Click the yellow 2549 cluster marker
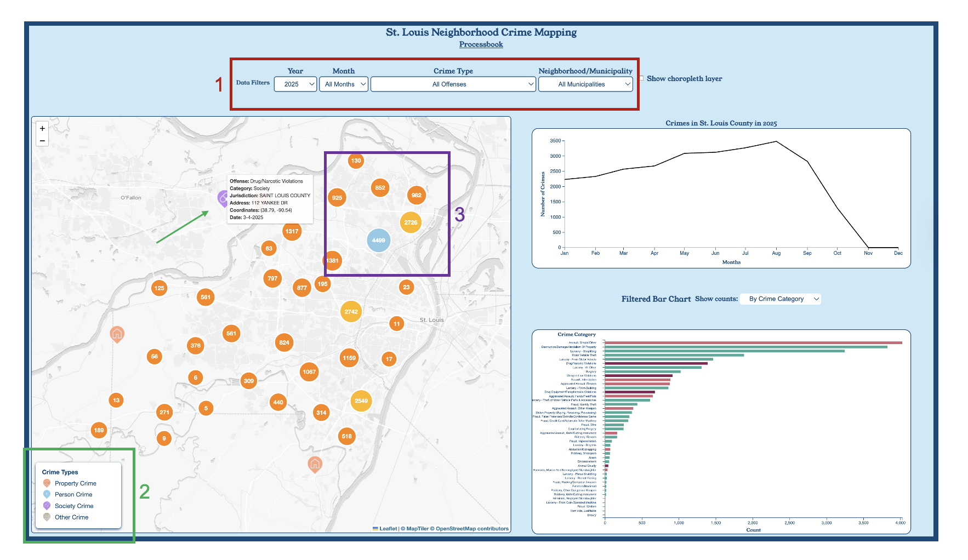The width and height of the screenshot is (968, 560). pyautogui.click(x=361, y=401)
